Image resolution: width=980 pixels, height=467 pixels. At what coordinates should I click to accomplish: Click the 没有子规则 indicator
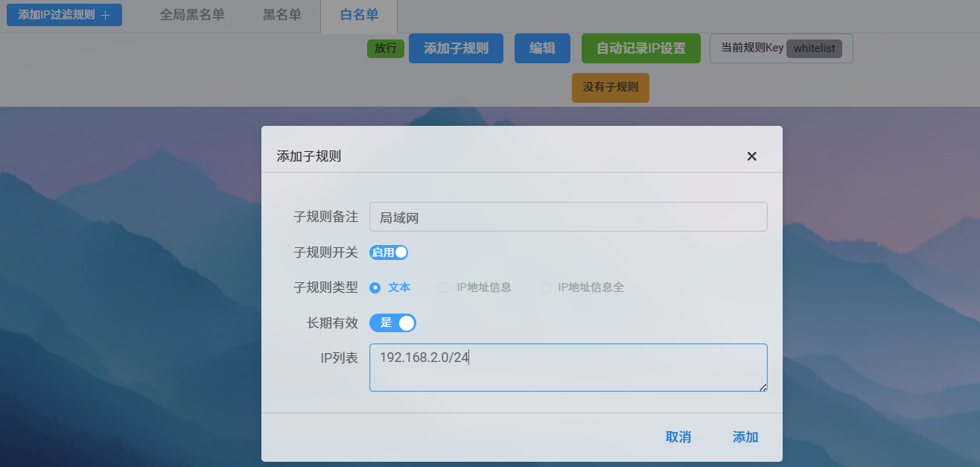coord(610,87)
